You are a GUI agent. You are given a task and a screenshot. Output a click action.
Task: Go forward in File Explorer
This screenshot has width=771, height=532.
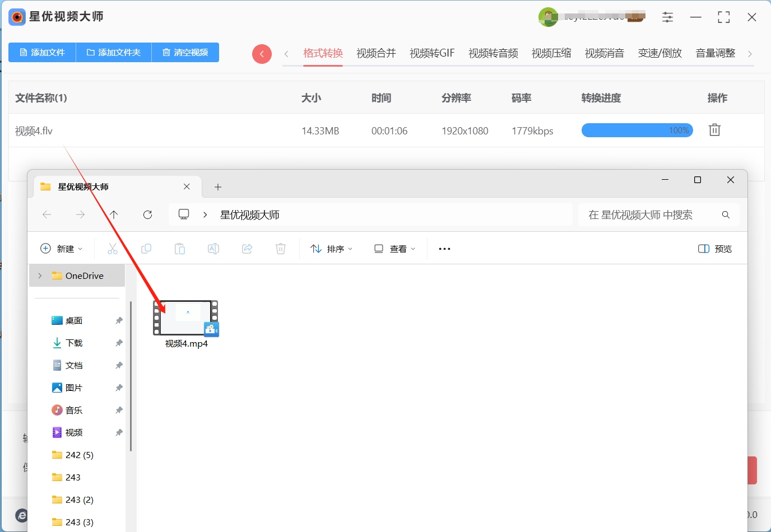pos(81,214)
